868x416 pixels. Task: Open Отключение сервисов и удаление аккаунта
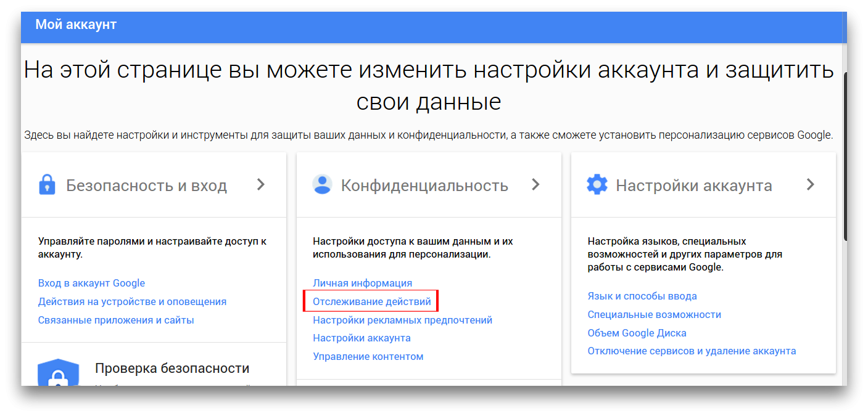pos(692,351)
